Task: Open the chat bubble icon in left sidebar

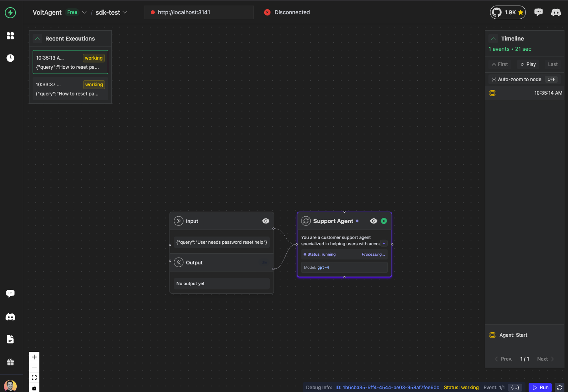Action: pyautogui.click(x=10, y=294)
